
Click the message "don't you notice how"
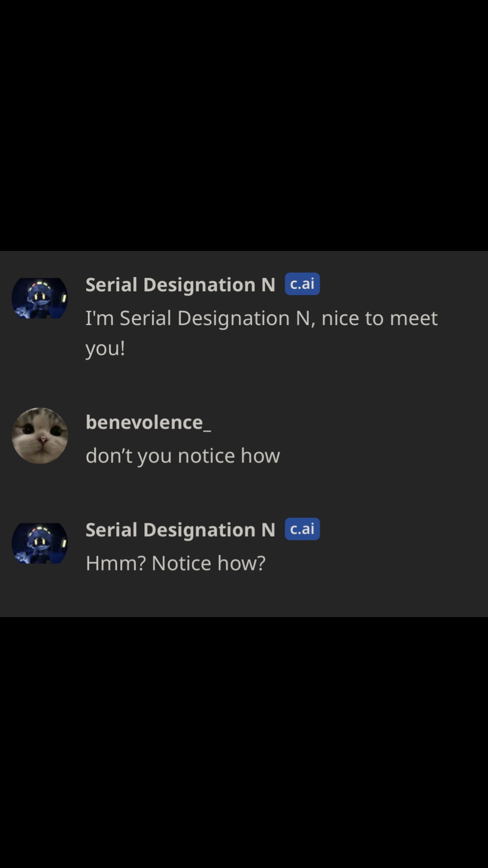(183, 455)
